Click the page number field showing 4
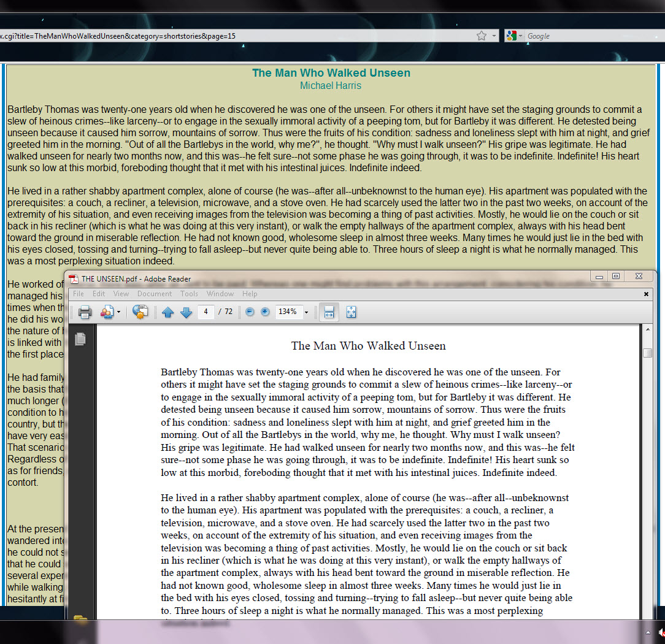Image resolution: width=665 pixels, height=644 pixels. [x=206, y=312]
